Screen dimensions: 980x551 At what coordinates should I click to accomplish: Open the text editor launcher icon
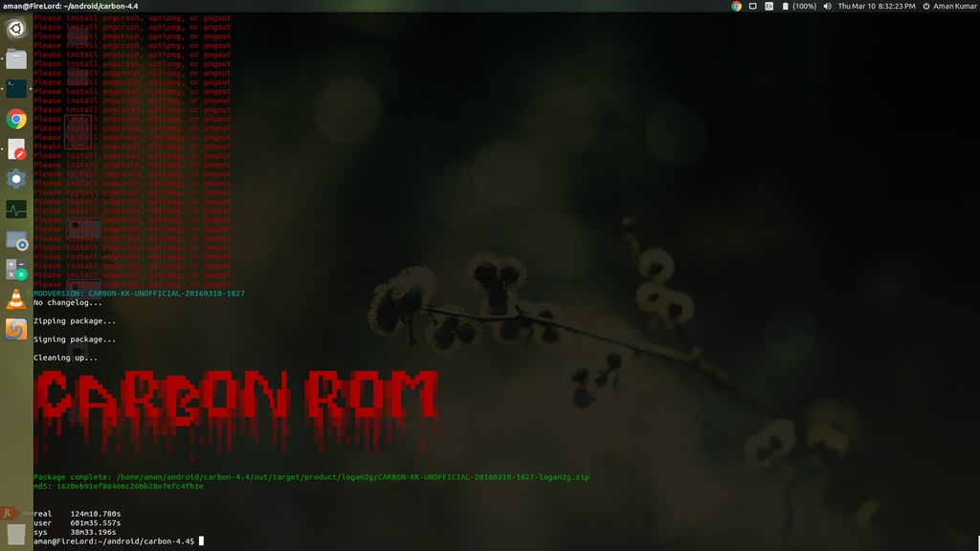[15, 149]
